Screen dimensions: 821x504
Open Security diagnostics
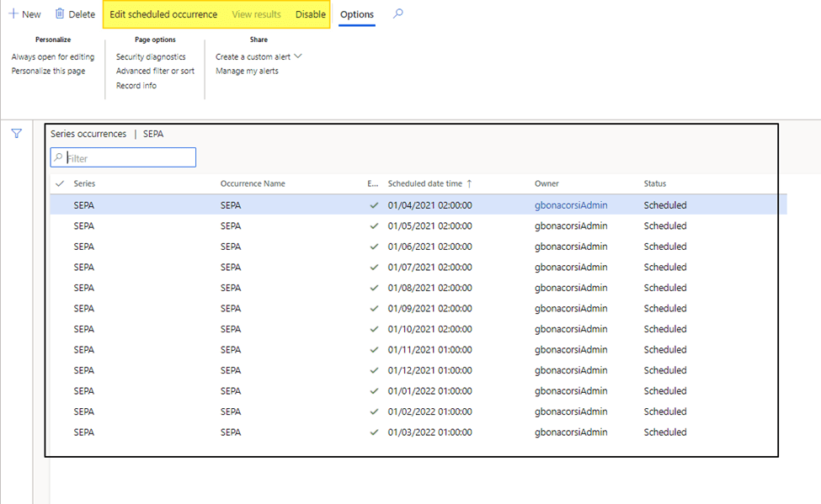point(151,57)
